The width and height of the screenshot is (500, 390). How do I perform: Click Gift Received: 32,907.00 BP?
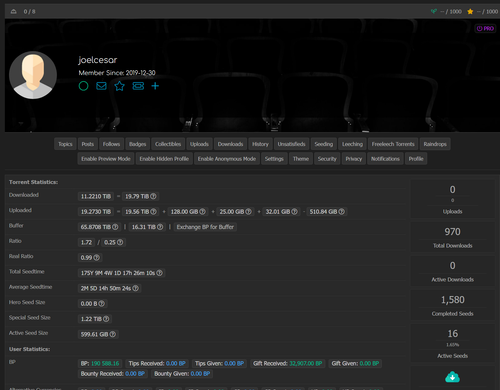pos(287,363)
